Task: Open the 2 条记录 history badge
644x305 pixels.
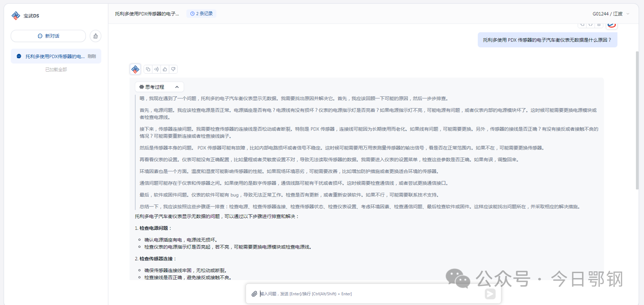Action: click(x=201, y=14)
